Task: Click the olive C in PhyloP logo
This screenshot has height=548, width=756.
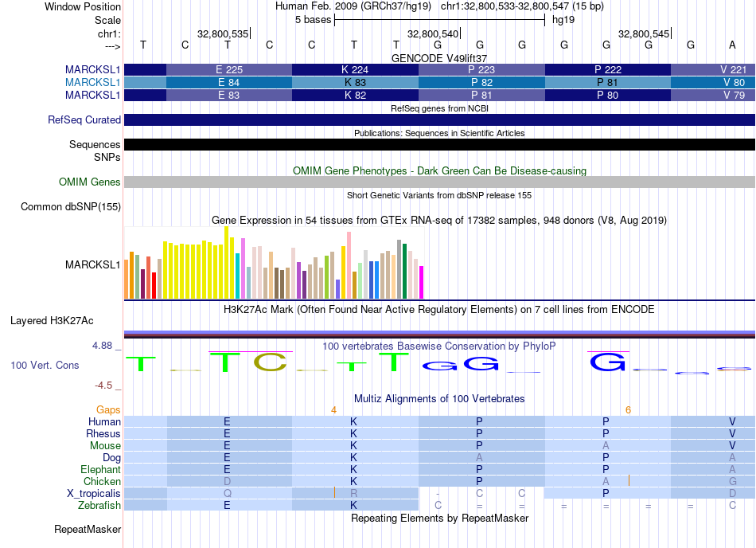Action: tap(270, 362)
